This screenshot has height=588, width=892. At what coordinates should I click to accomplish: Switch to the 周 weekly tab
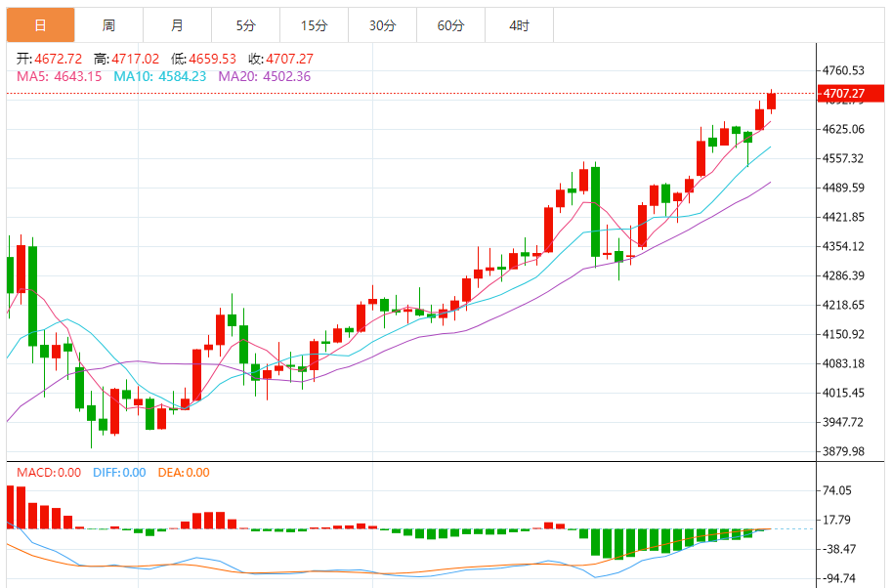[x=108, y=25]
